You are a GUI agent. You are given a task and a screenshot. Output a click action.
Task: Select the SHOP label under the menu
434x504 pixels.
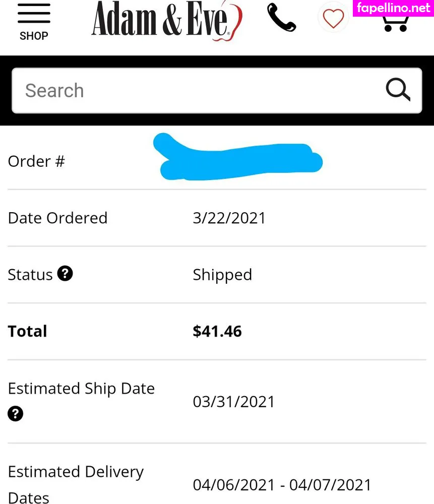point(34,36)
